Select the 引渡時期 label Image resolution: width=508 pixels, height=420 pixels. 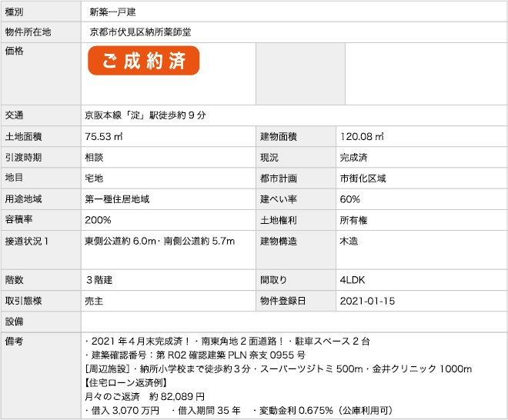pos(23,158)
